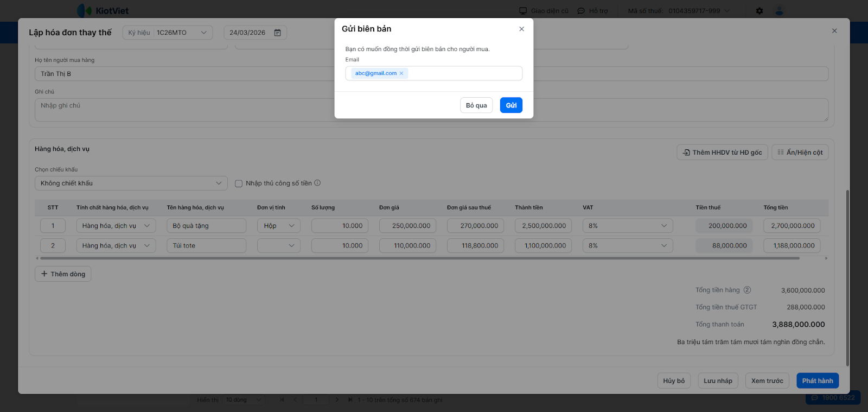Add a row with Thêm dòng

[x=63, y=274]
